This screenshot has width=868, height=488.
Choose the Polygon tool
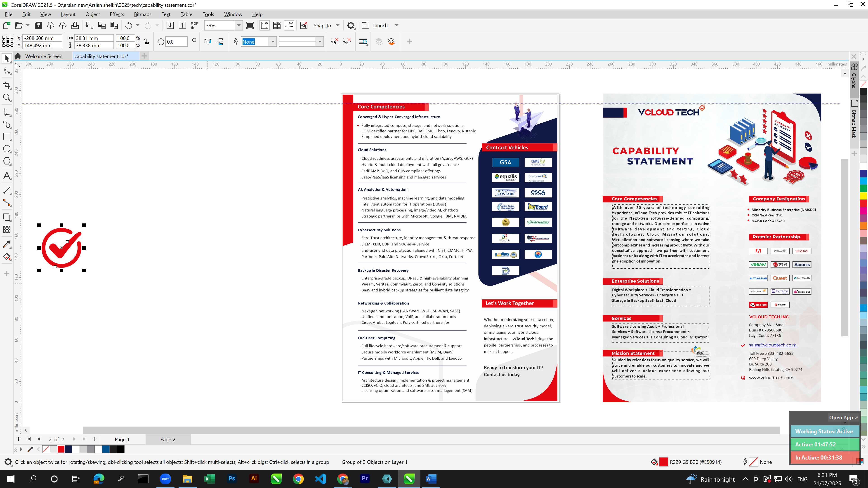click(x=7, y=161)
